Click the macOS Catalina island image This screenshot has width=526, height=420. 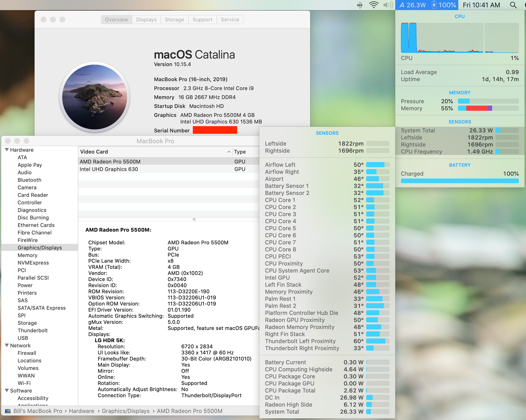(95, 97)
